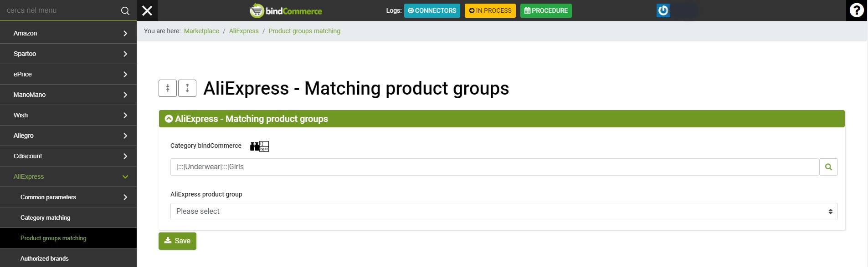Expand the Cdiscount menu chevron
Viewport: 868px width, 267px height.
point(125,156)
